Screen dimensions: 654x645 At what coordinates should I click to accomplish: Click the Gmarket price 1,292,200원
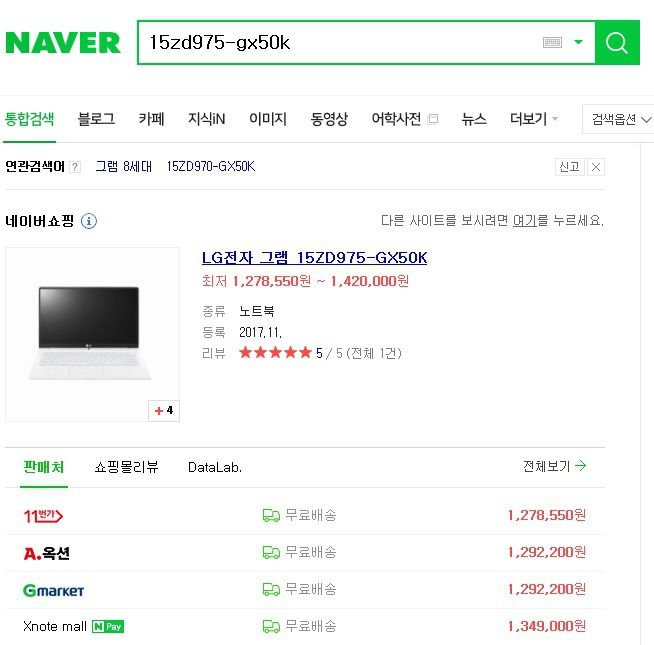click(x=546, y=589)
